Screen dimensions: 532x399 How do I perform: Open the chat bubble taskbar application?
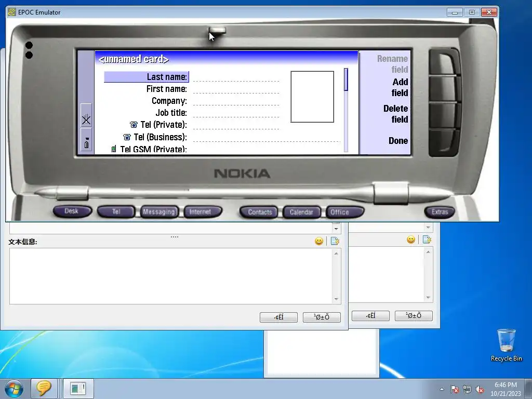point(44,389)
